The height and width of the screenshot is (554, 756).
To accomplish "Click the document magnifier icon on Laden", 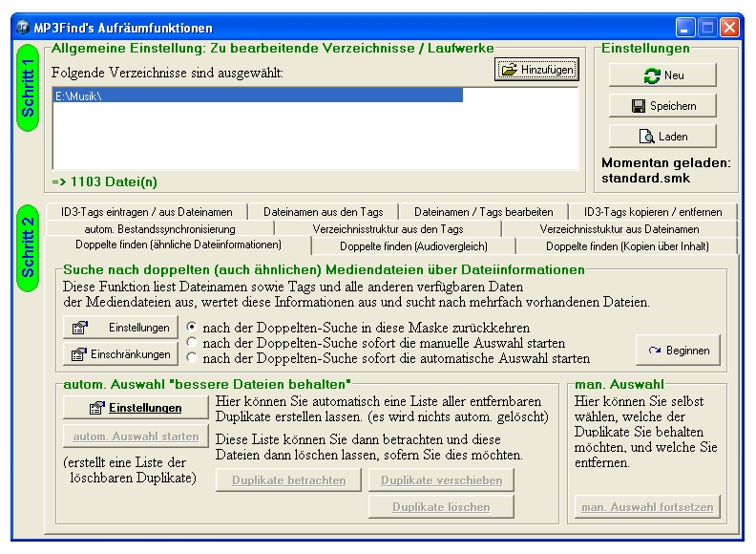I will click(x=646, y=137).
